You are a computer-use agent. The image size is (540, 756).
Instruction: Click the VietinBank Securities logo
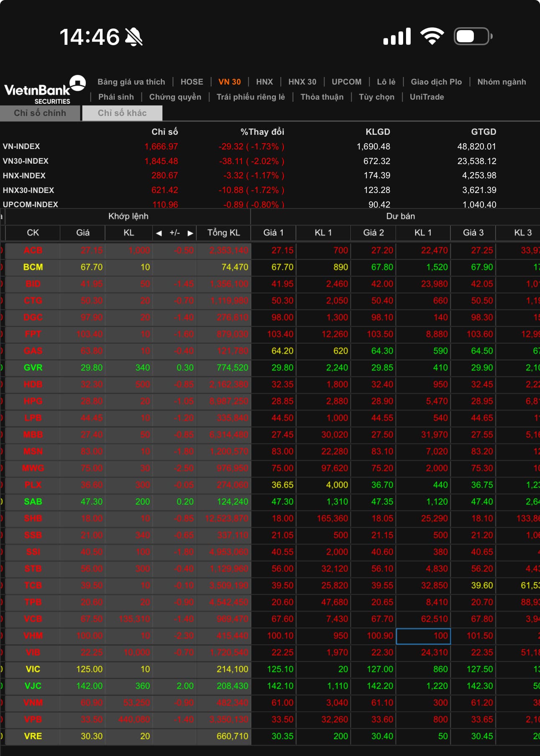pyautogui.click(x=44, y=90)
